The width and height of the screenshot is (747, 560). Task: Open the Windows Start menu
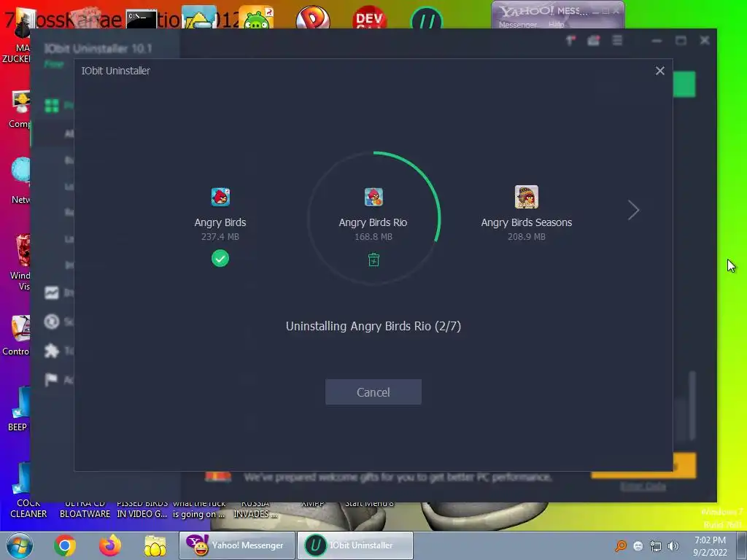coord(19,545)
